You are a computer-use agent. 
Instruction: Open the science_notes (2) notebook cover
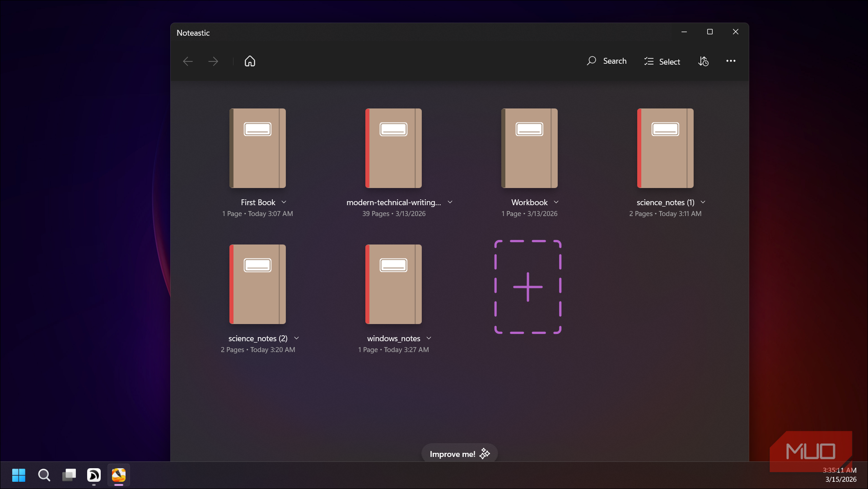point(257,284)
